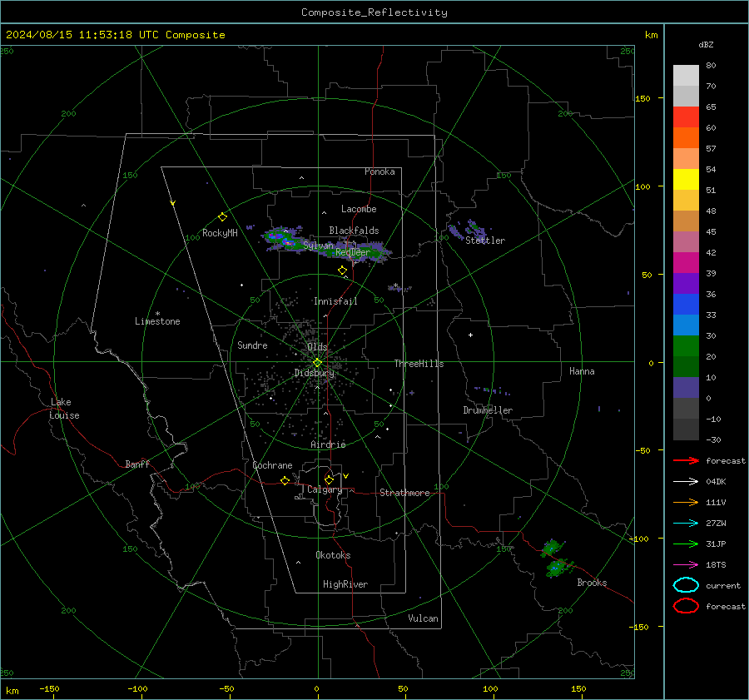Image resolution: width=749 pixels, height=700 pixels.
Task: Click the Innisfail label
Action: (335, 301)
